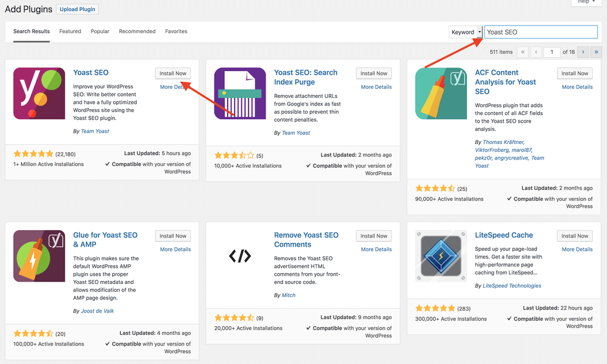
Task: Click the current page number field
Action: (552, 52)
